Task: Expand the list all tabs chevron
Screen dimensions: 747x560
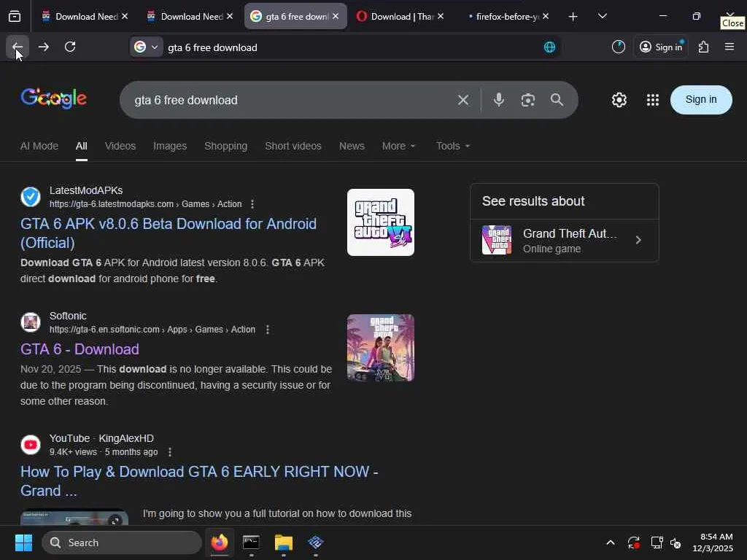Action: pos(602,17)
